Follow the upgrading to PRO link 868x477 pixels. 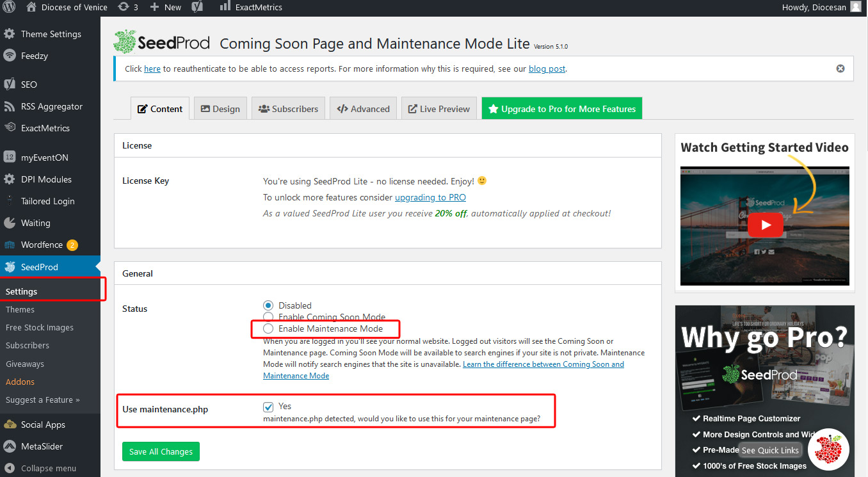pyautogui.click(x=430, y=197)
